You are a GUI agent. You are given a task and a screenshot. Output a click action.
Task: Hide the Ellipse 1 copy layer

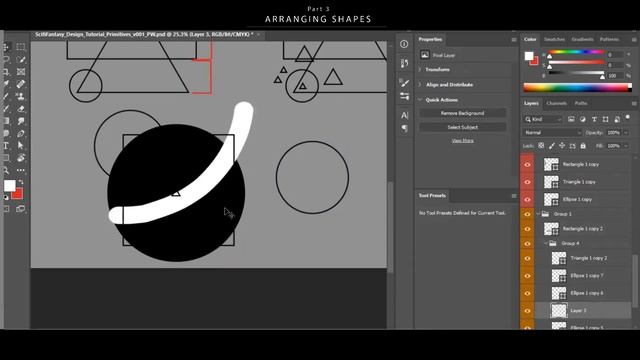point(527,200)
